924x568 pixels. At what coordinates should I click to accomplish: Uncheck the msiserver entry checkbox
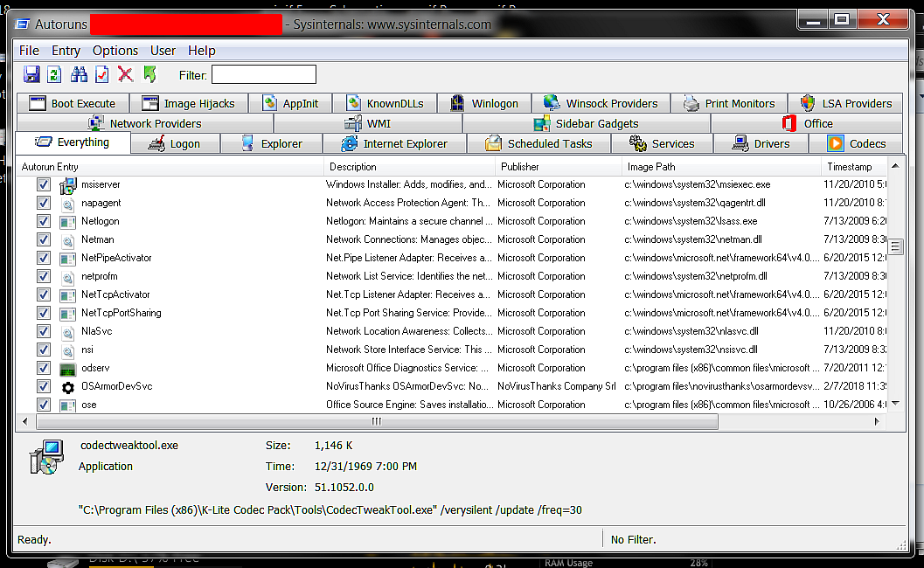click(43, 184)
